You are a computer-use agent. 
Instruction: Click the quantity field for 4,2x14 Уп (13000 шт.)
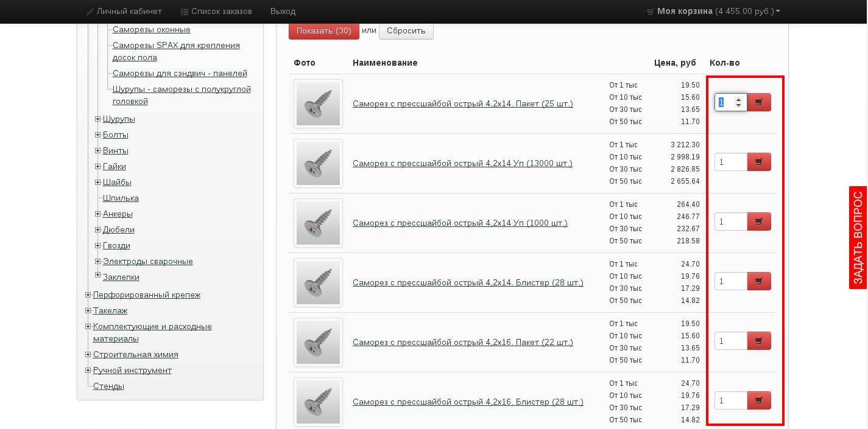[730, 162]
